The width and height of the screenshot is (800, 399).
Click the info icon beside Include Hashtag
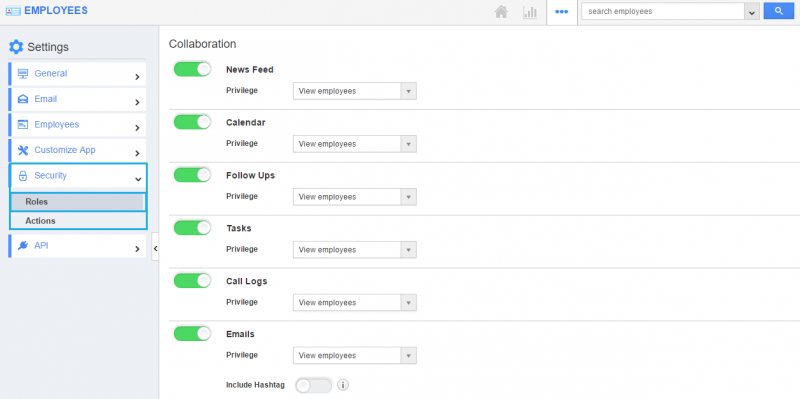pos(343,385)
